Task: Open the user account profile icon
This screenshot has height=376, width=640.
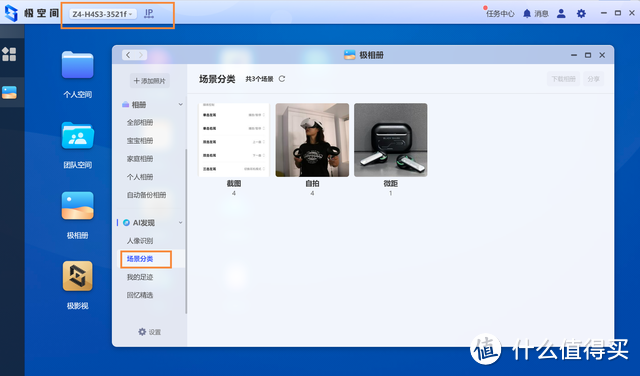Action: pos(561,13)
